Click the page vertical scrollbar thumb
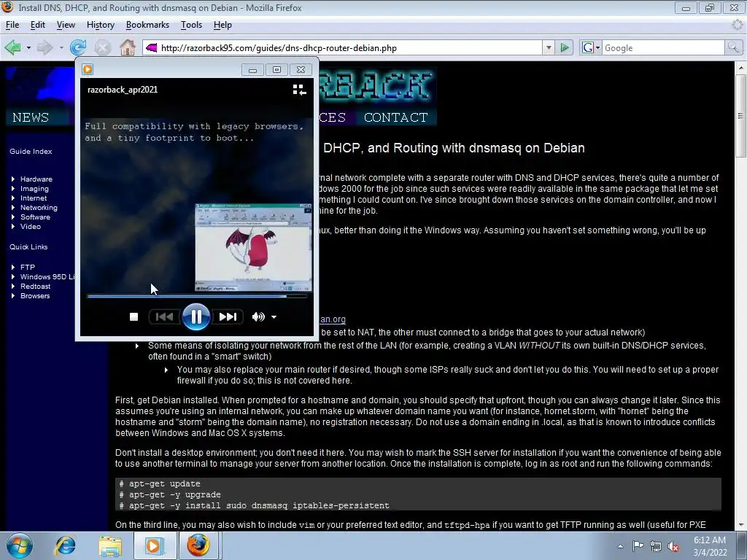747x560 pixels. (740, 116)
